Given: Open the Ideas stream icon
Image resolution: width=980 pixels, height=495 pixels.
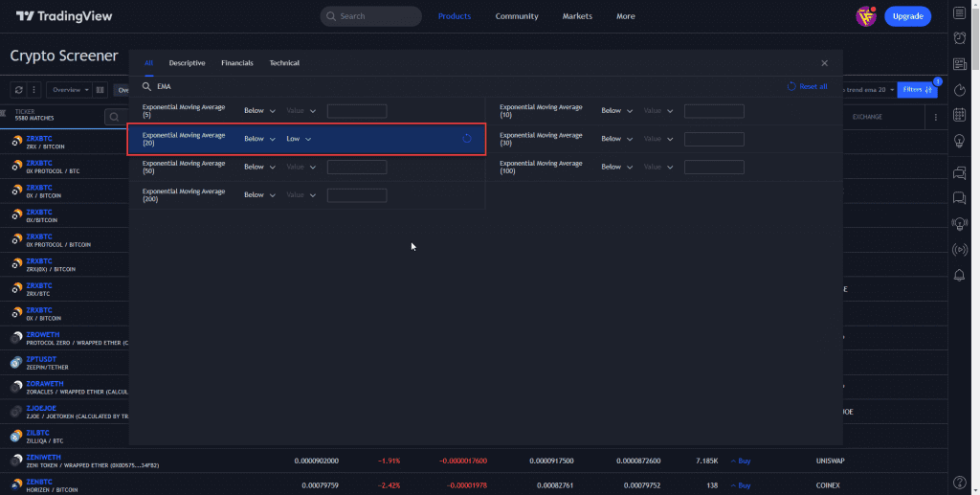Looking at the screenshot, I should point(959,224).
